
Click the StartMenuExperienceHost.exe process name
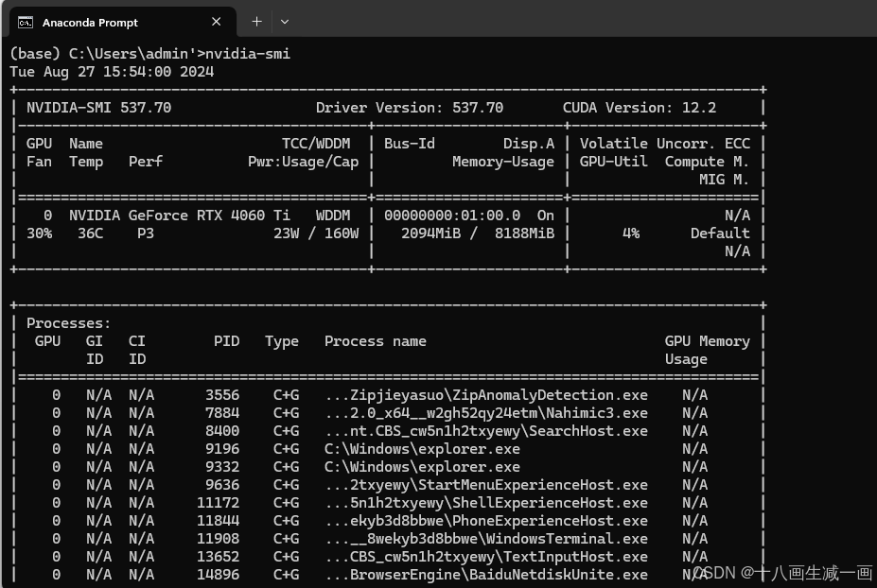coord(486,485)
